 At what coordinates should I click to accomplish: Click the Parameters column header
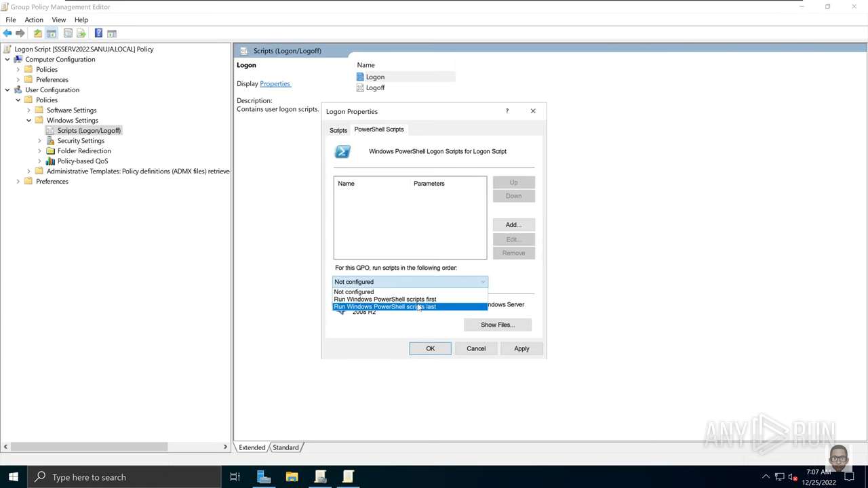448,184
